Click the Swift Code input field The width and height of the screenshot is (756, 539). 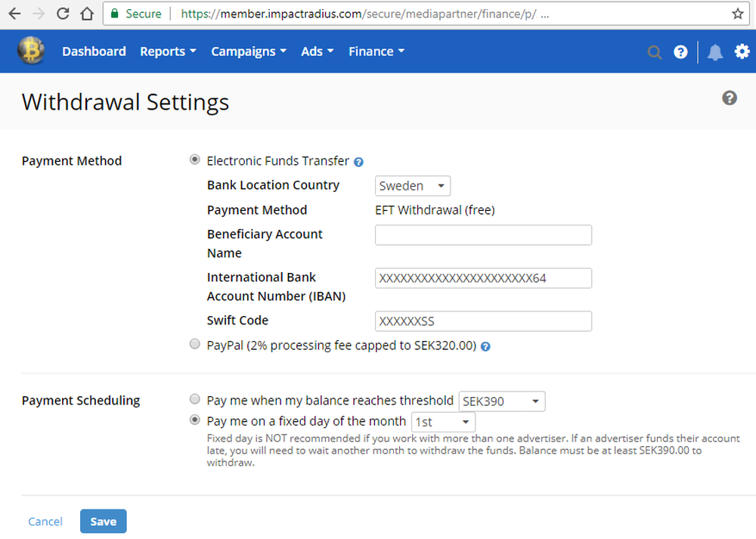[483, 321]
